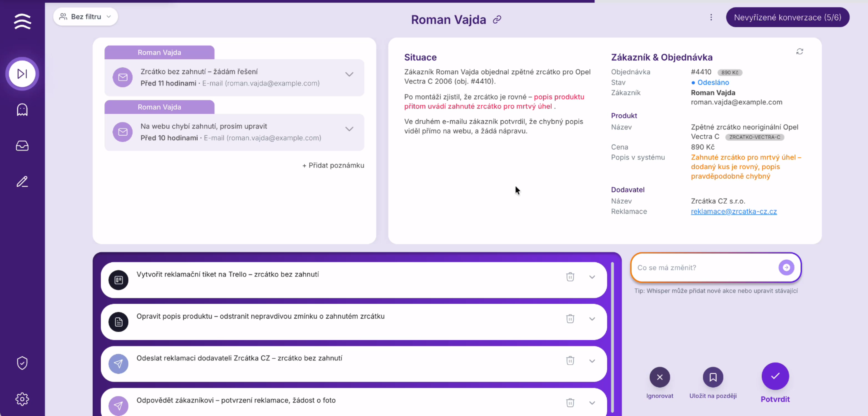Click the actions list vertical scrollbar
The image size is (868, 416).
(x=612, y=337)
